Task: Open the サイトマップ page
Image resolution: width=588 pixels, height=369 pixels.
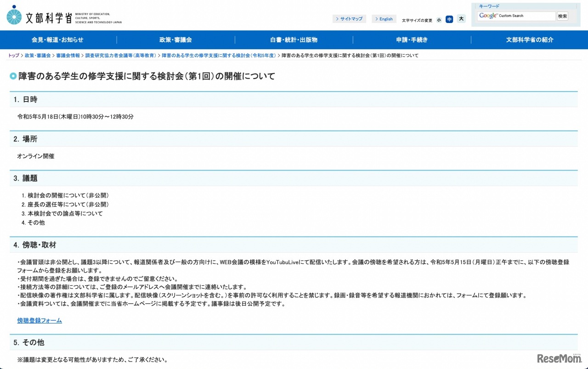Action: (350, 19)
